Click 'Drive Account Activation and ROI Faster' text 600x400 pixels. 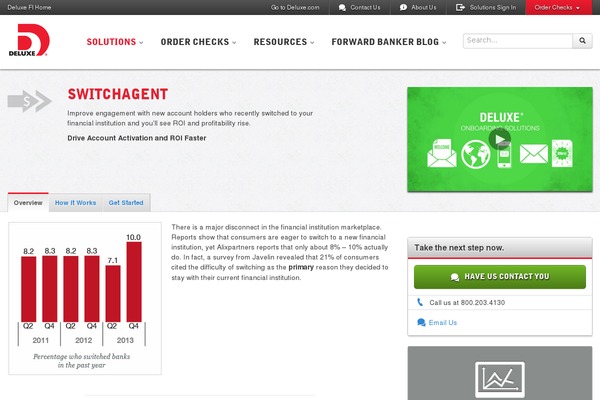point(137,138)
